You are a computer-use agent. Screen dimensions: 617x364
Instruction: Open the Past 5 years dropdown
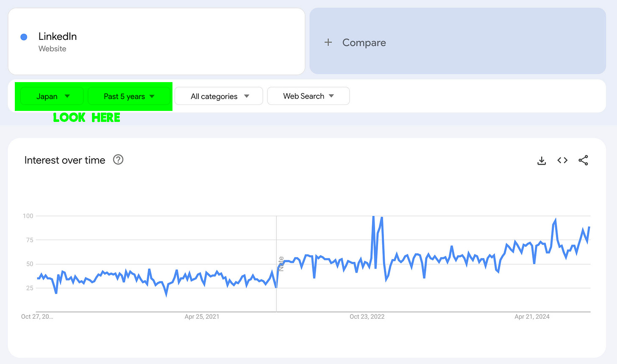pos(129,96)
